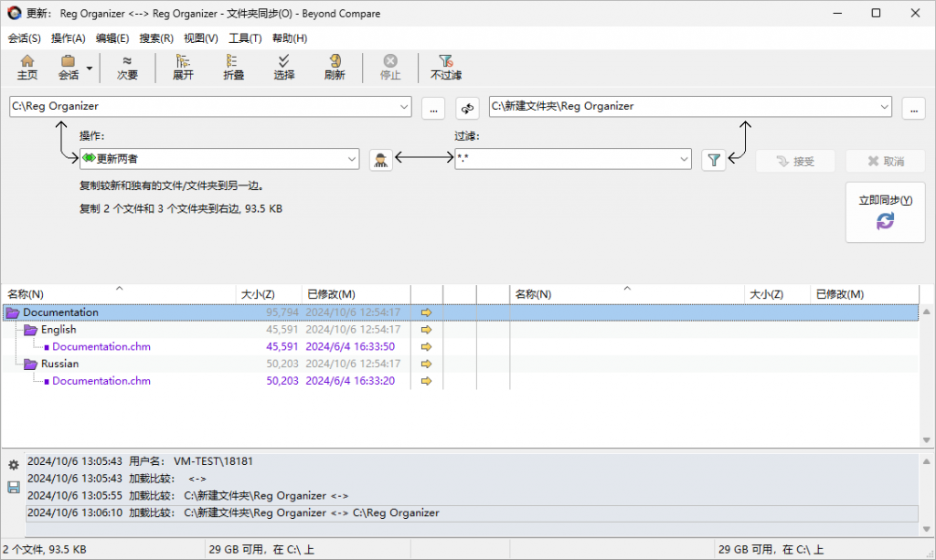Select the Documentation folder row

[461, 312]
